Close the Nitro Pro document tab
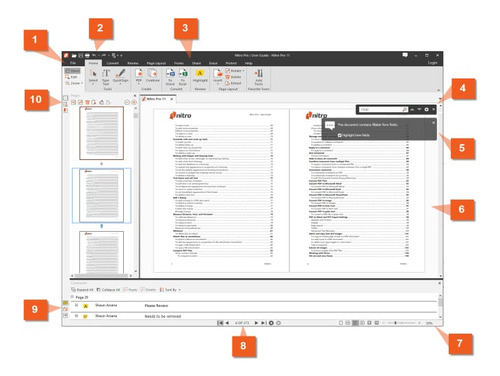500x376 pixels. tap(172, 99)
